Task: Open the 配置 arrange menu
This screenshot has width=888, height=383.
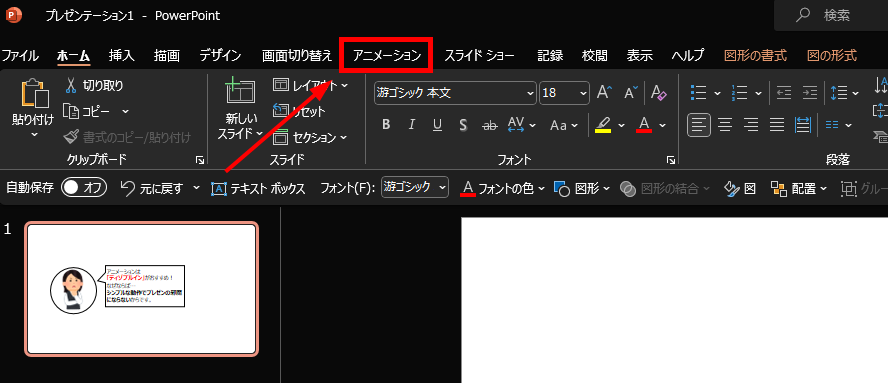Action: tap(799, 188)
